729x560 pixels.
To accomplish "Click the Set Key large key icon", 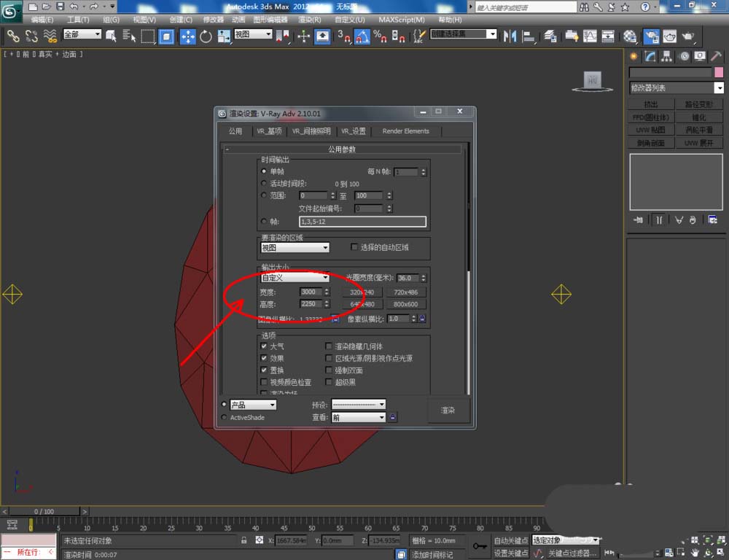I will (x=480, y=545).
